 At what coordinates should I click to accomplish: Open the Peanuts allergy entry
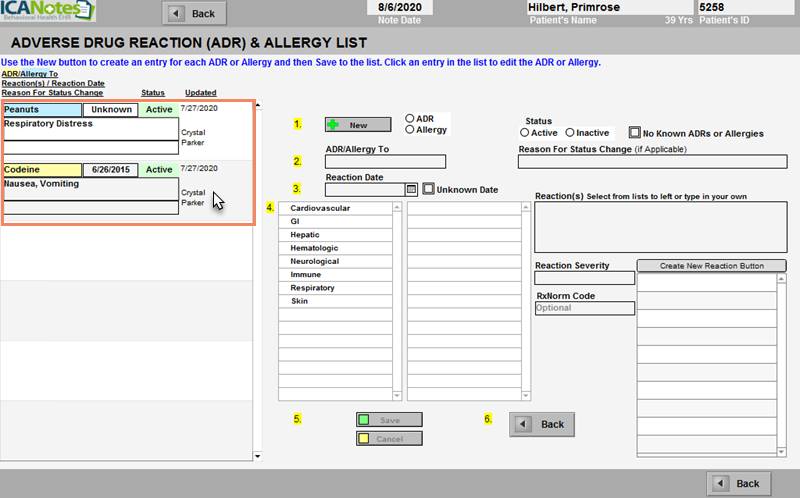coord(42,110)
